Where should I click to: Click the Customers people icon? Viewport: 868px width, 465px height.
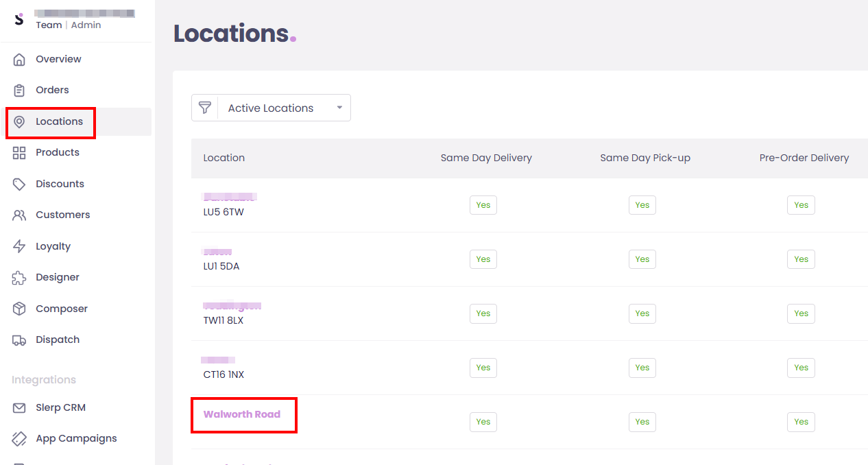coord(19,215)
